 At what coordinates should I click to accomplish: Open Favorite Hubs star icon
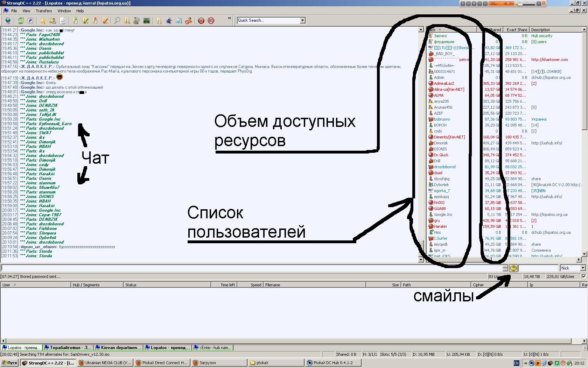click(43, 21)
